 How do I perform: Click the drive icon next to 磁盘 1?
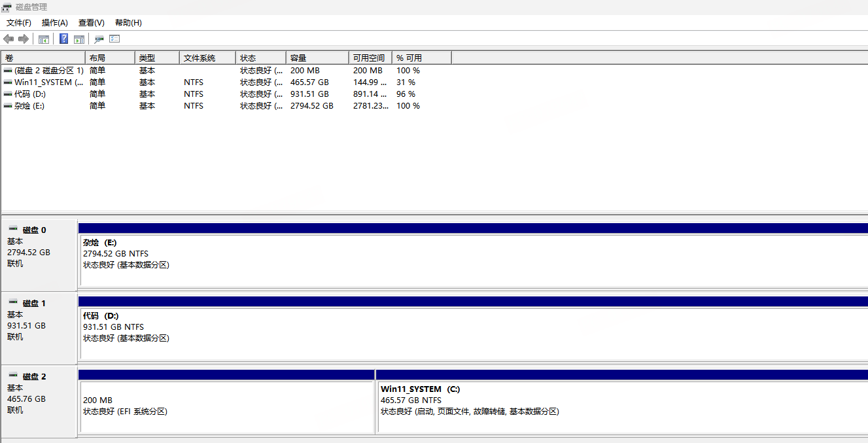tap(13, 302)
